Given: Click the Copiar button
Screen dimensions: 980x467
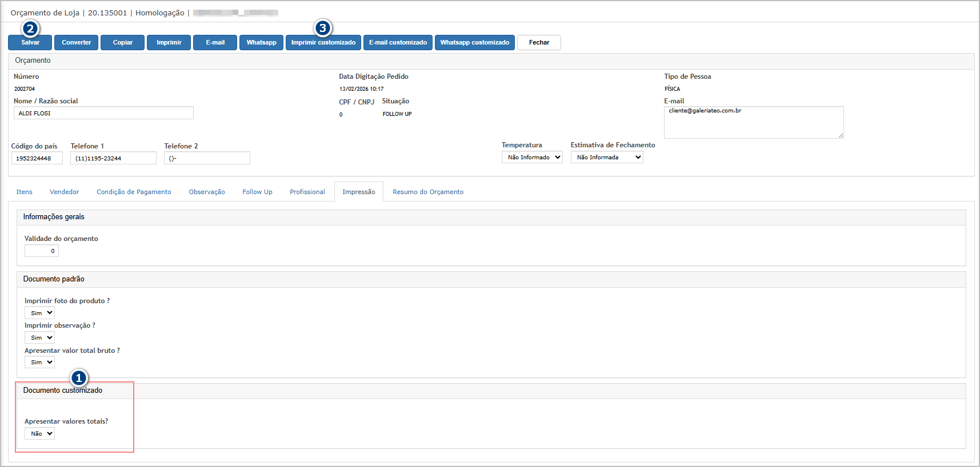Looking at the screenshot, I should coord(122,43).
